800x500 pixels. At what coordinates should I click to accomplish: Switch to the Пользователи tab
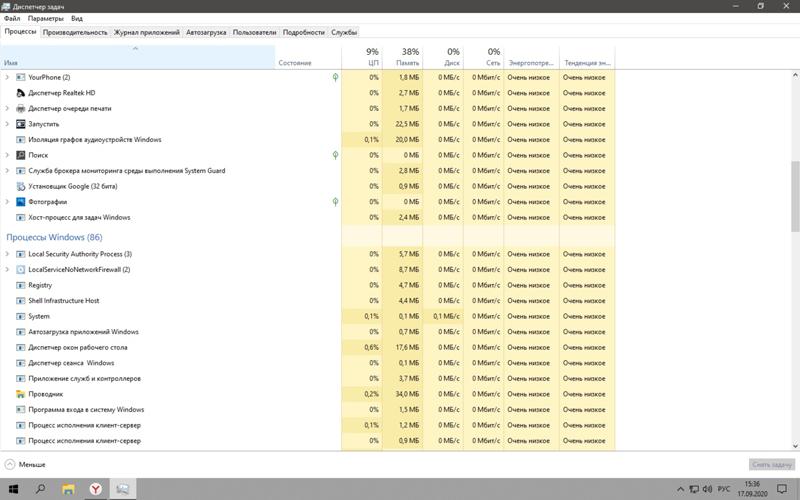pos(255,32)
